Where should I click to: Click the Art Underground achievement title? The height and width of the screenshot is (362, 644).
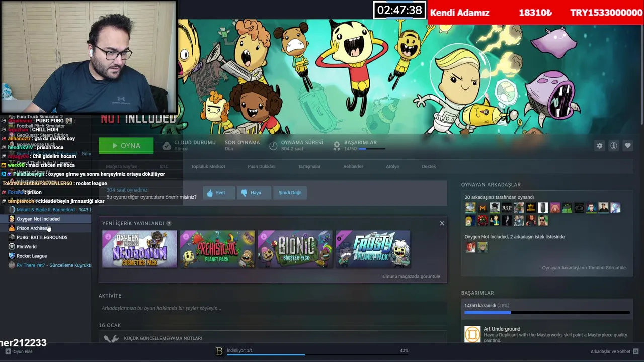(x=502, y=329)
